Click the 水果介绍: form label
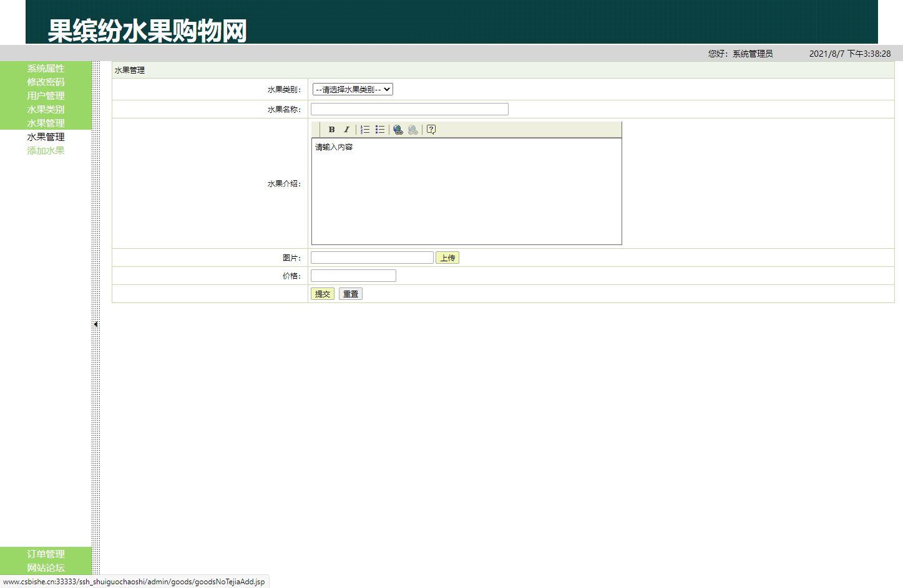The image size is (903, 588). point(284,184)
